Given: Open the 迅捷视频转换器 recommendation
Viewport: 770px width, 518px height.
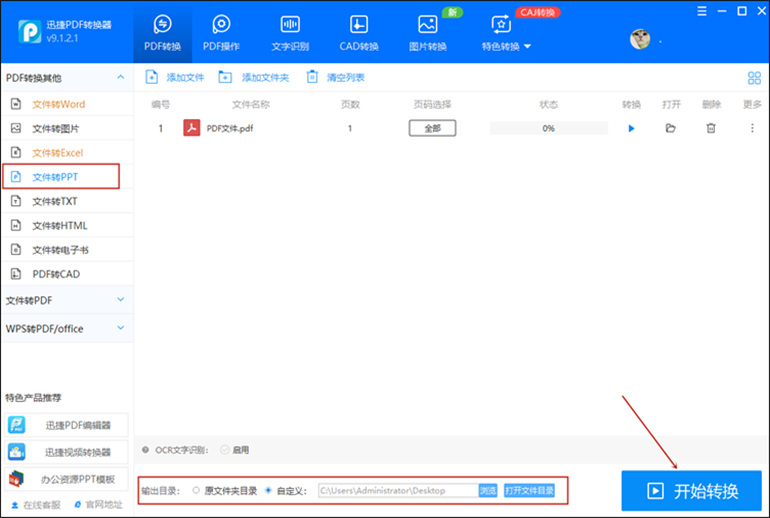Looking at the screenshot, I should pos(67,452).
